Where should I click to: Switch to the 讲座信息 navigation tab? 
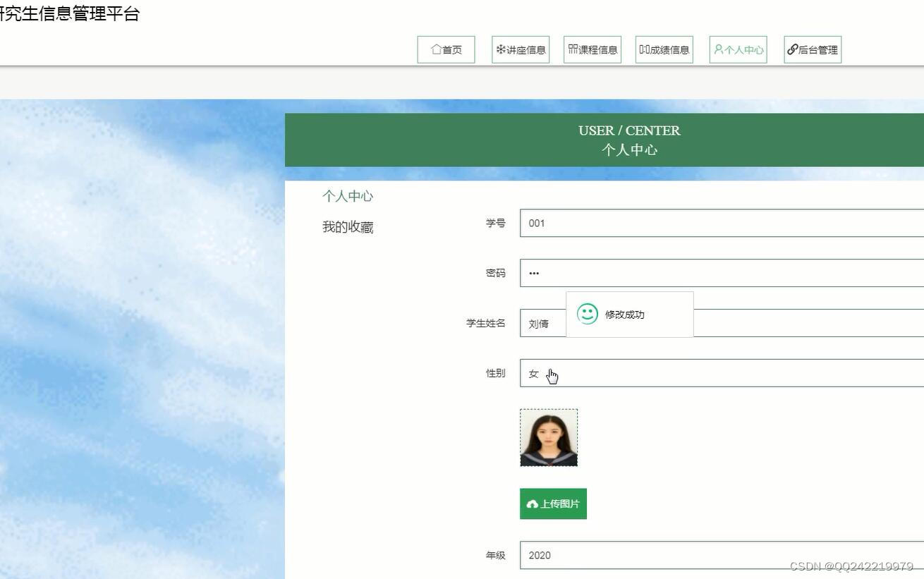[x=521, y=49]
